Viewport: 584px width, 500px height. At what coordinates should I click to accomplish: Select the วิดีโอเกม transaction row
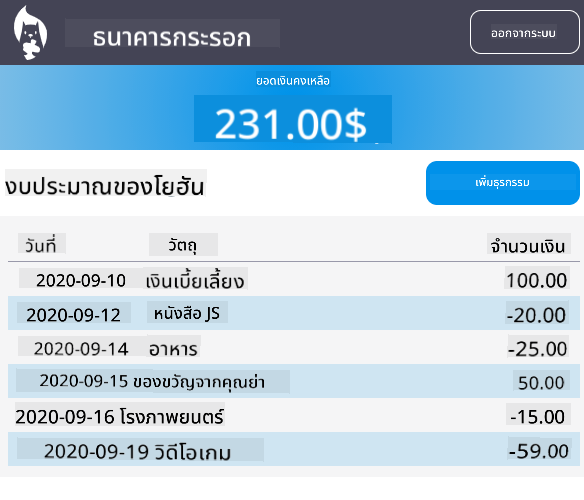point(294,449)
